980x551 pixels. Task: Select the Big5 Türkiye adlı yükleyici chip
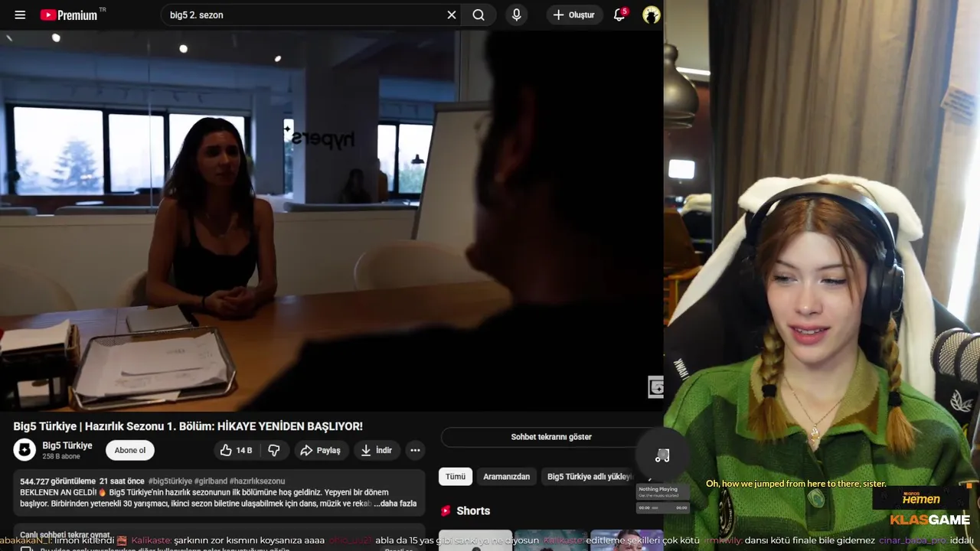click(590, 477)
